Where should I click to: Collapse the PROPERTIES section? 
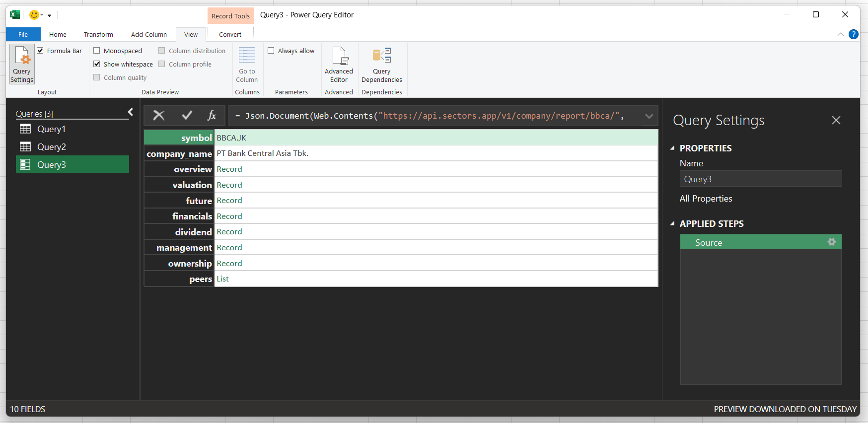tap(672, 148)
